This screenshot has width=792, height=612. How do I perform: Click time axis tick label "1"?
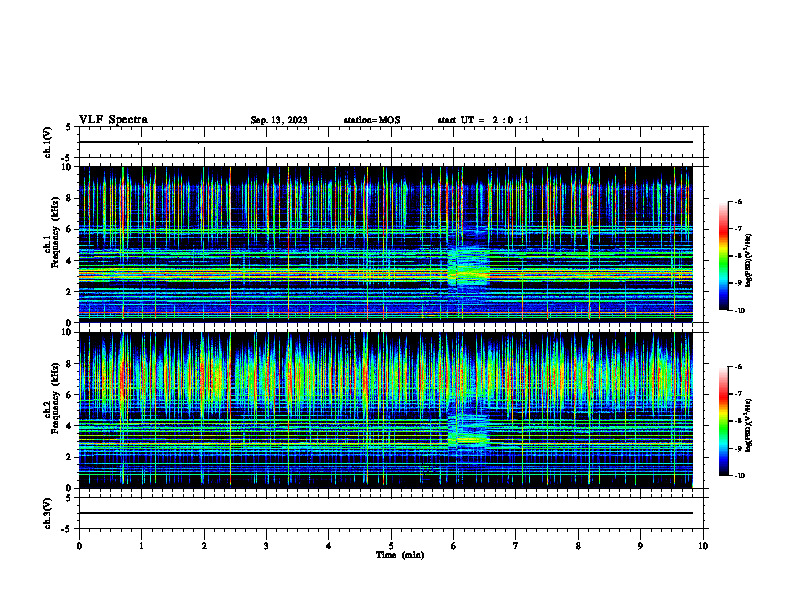(x=141, y=546)
